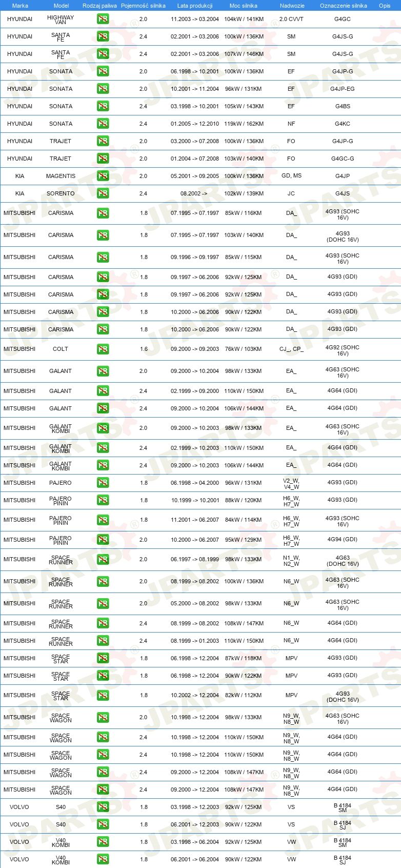Image resolution: width=401 pixels, height=868 pixels.
Task: Click the Rodzaj paliwa column header
Action: 99,6
